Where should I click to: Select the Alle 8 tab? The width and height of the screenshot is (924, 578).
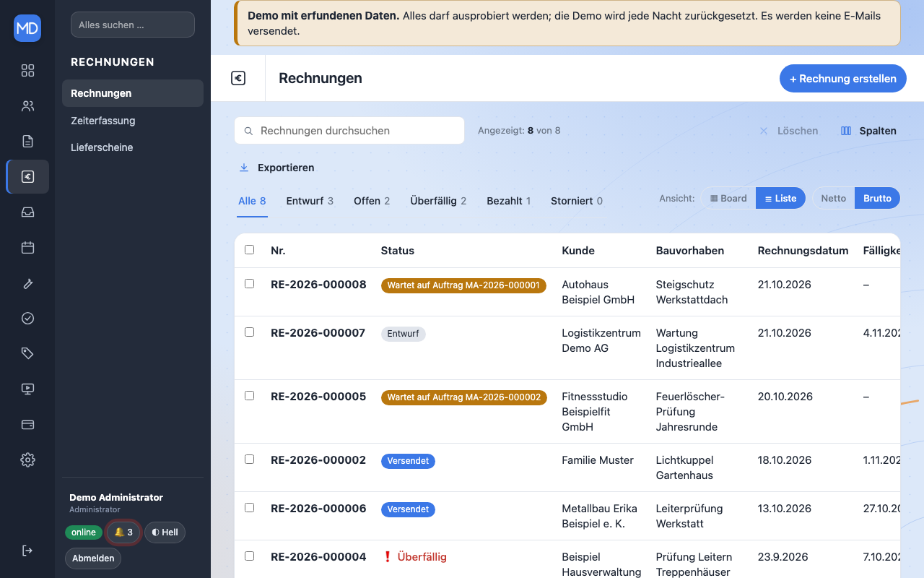point(253,201)
